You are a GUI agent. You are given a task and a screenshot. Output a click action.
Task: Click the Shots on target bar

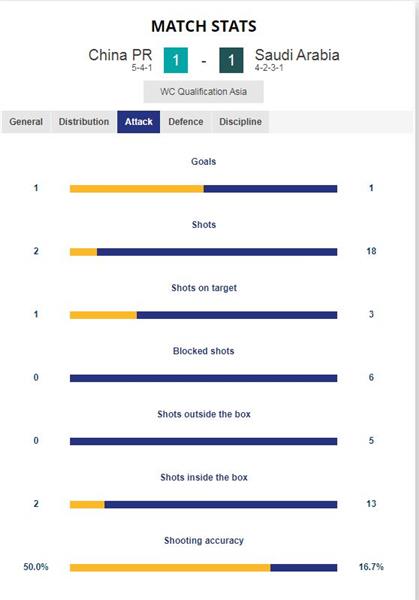[204, 315]
